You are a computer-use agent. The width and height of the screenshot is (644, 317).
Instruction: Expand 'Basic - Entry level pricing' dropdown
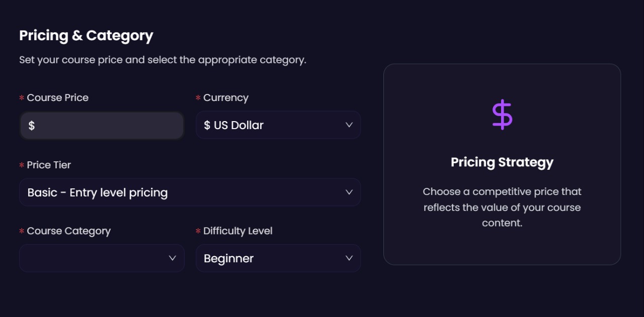tap(181, 192)
